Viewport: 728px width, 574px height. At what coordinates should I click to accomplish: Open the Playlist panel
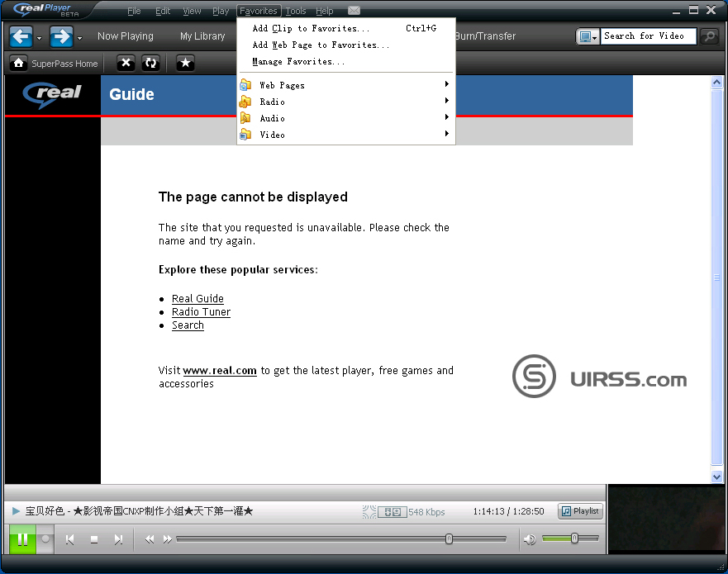pyautogui.click(x=580, y=511)
